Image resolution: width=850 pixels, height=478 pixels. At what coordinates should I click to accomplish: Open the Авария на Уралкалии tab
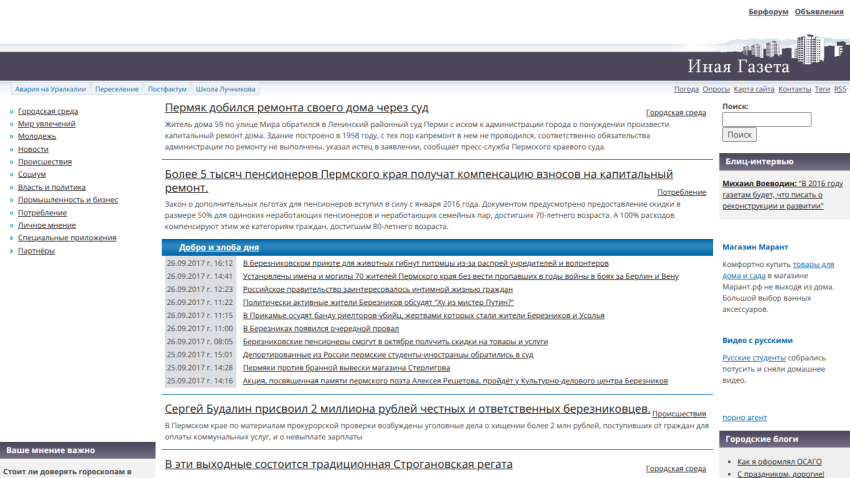pyautogui.click(x=50, y=89)
